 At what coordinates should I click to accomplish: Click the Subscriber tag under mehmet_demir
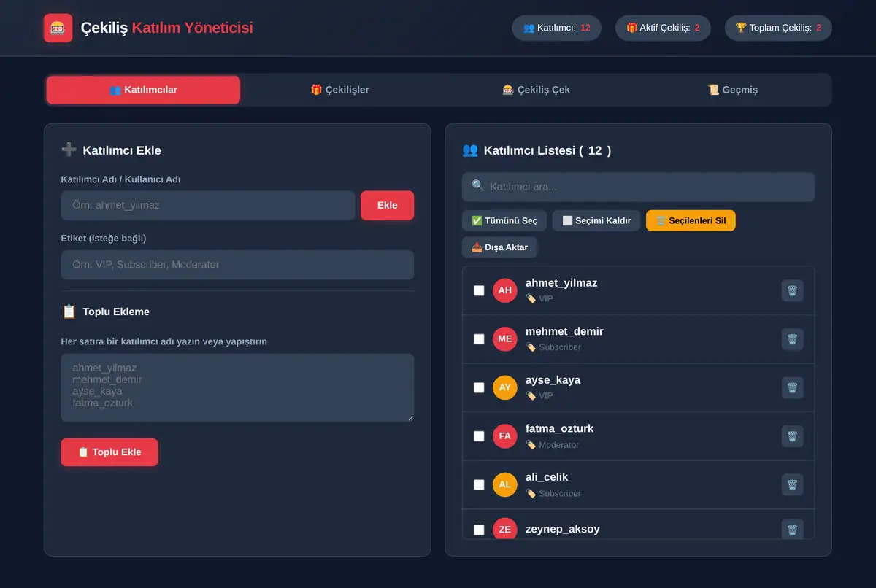point(553,348)
